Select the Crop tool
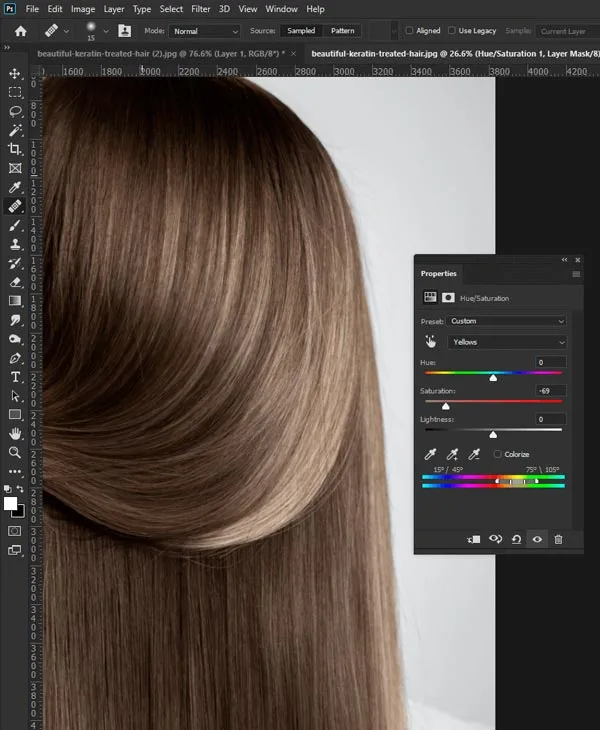600x730 pixels. [15, 149]
